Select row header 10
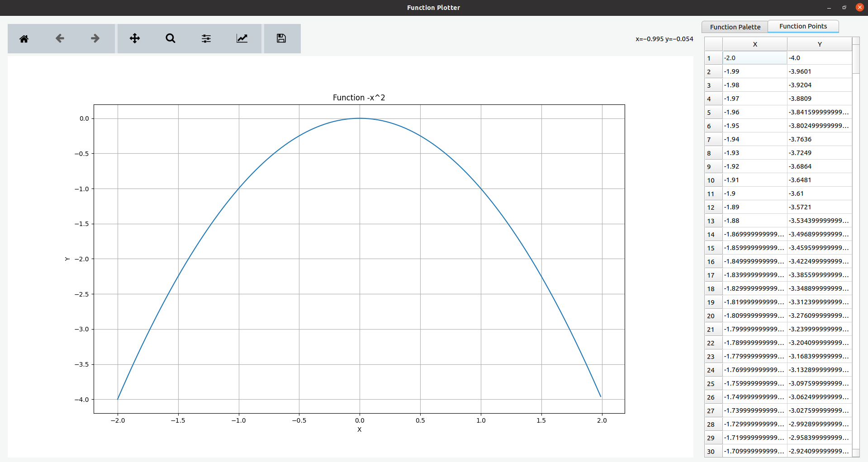 714,180
